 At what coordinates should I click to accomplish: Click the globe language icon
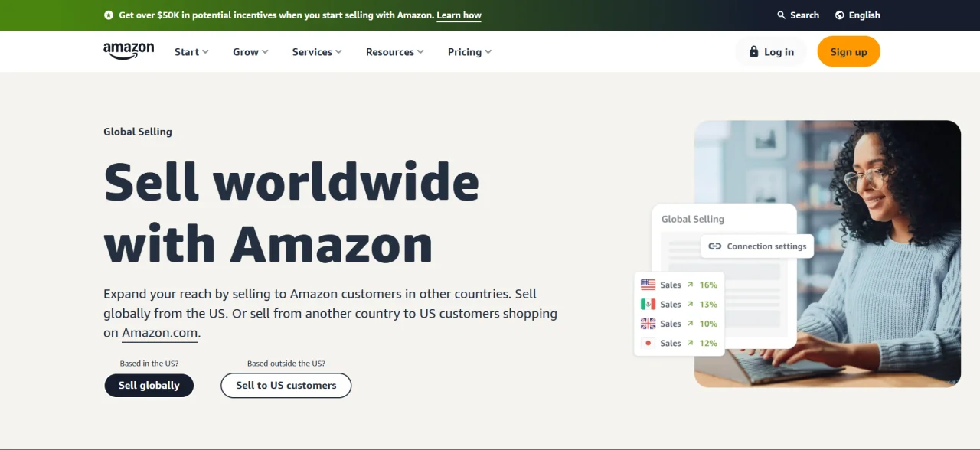click(x=839, y=15)
